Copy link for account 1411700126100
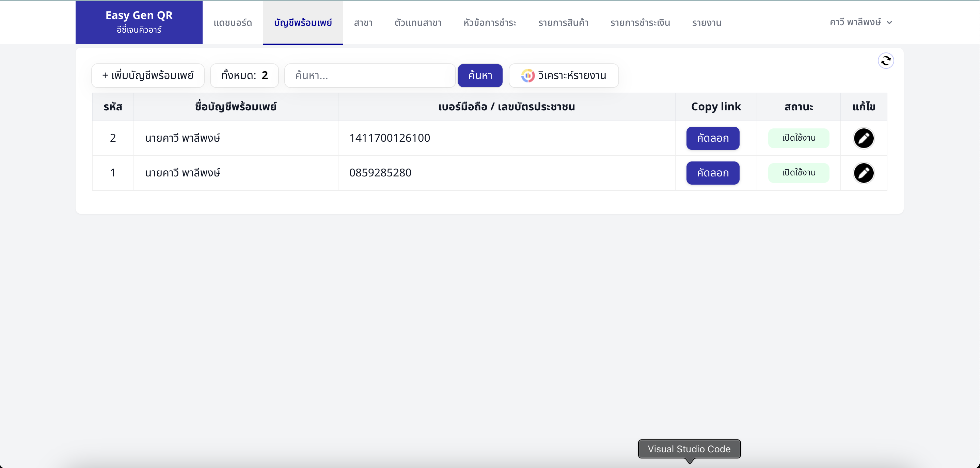The image size is (980, 468). point(713,138)
